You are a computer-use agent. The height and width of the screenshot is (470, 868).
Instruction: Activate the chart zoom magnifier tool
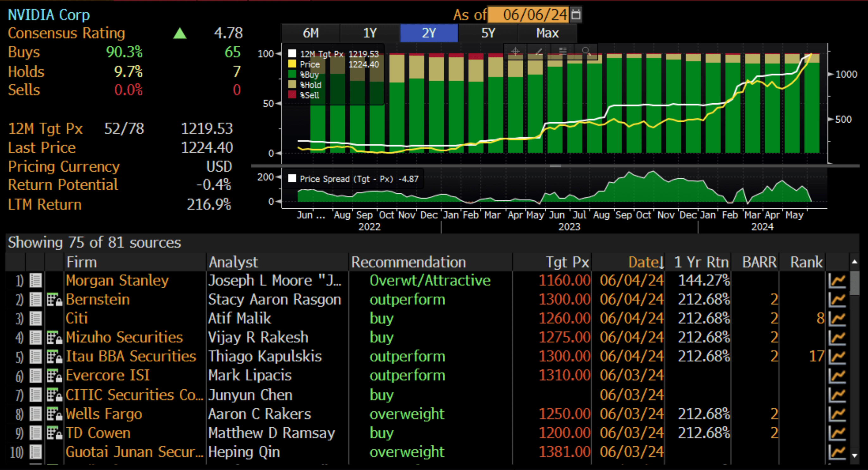point(586,51)
